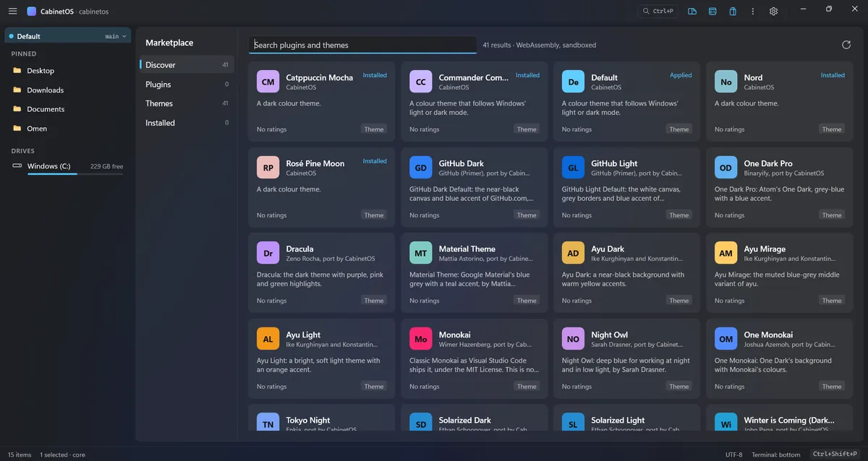868x461 pixels.
Task: Refresh the marketplace results
Action: coord(846,45)
